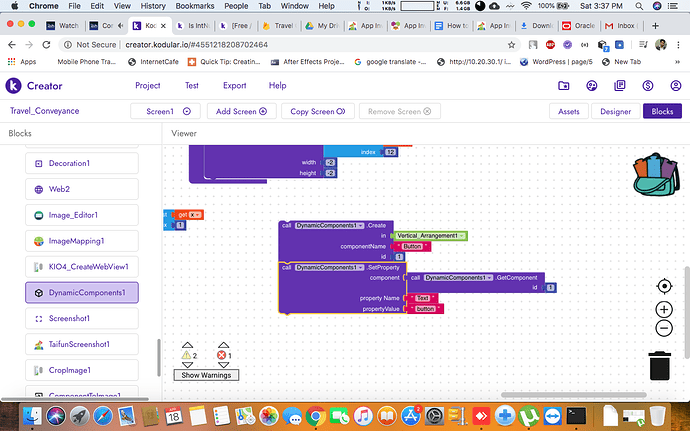Zoom out with the minus icon

(663, 329)
